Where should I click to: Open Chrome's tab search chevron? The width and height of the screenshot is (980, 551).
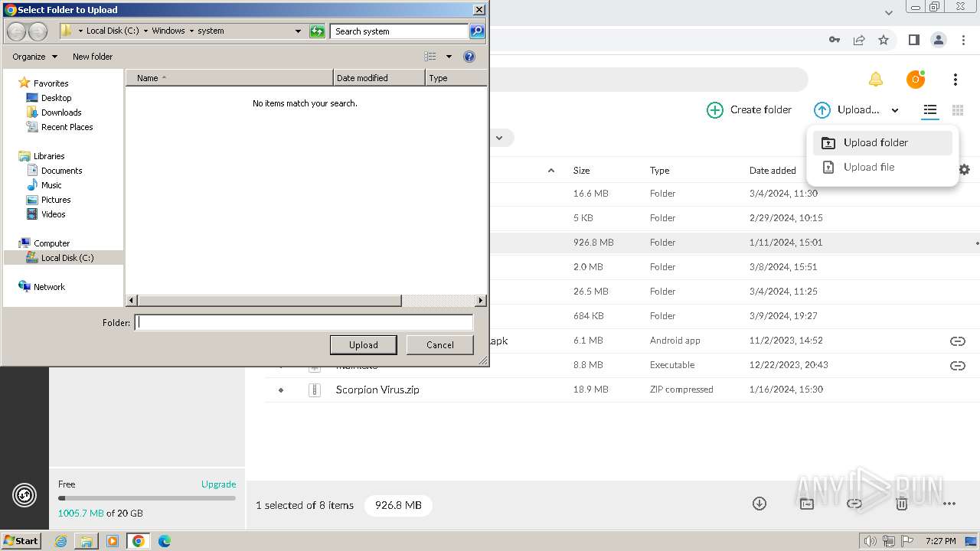pos(889,12)
